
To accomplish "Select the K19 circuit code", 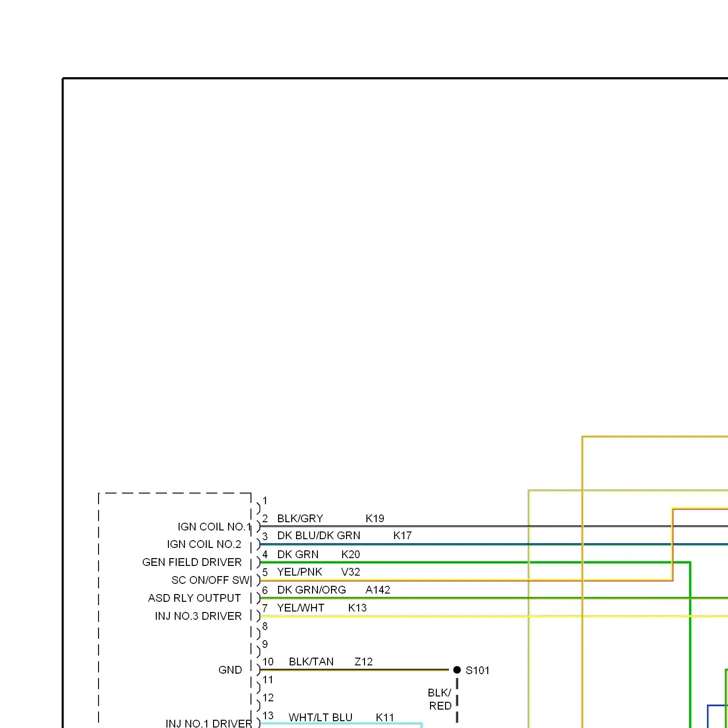I will [375, 518].
